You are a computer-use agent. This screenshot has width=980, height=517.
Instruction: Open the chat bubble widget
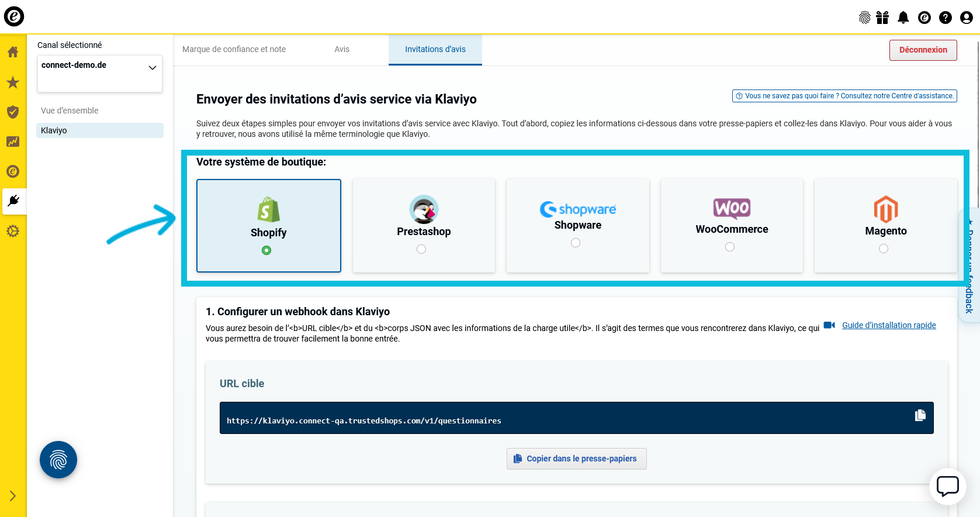click(948, 487)
